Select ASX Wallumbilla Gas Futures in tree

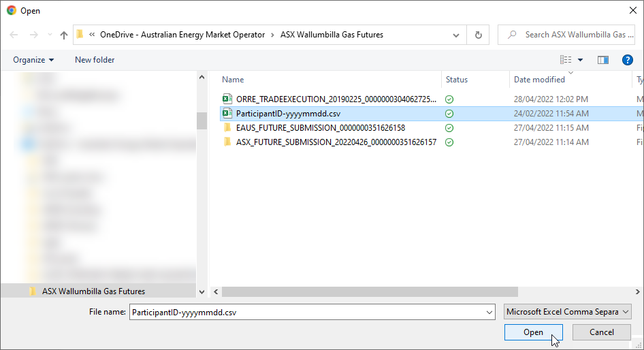(93, 291)
